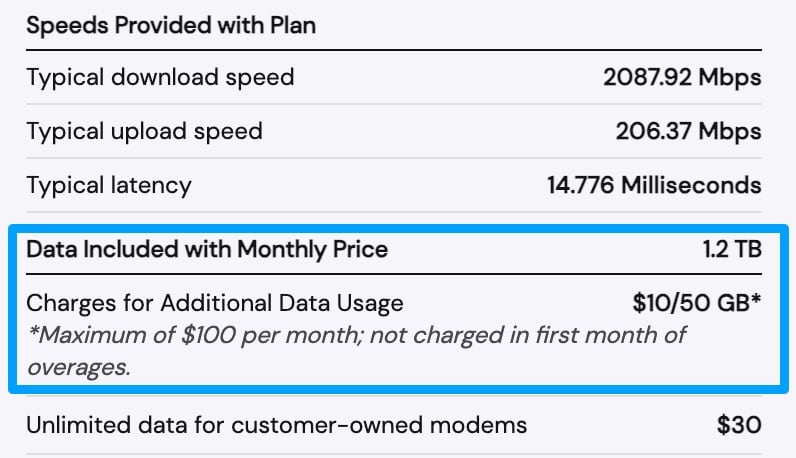Click the 14.776 latency number
Image resolution: width=796 pixels, height=458 pixels.
coord(581,185)
